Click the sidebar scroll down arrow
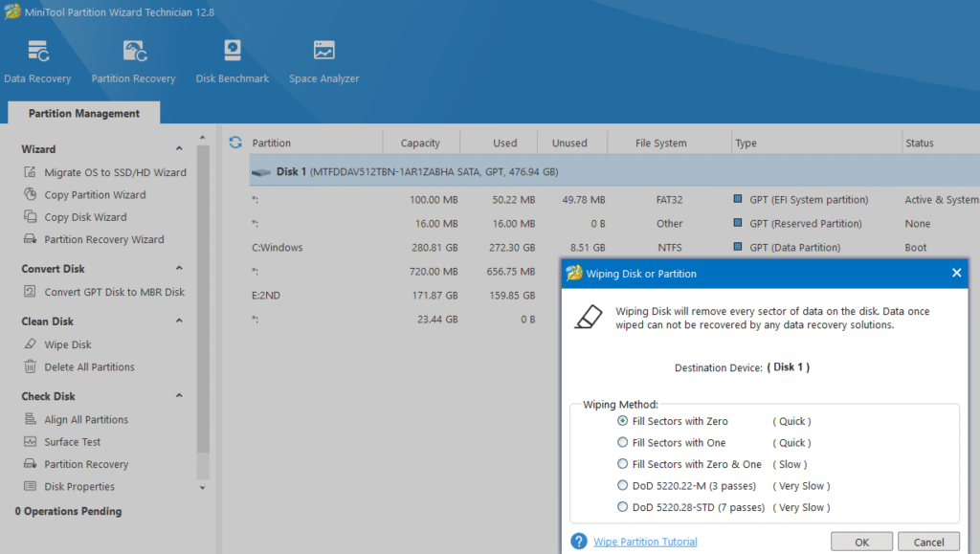The image size is (980, 554). (203, 487)
